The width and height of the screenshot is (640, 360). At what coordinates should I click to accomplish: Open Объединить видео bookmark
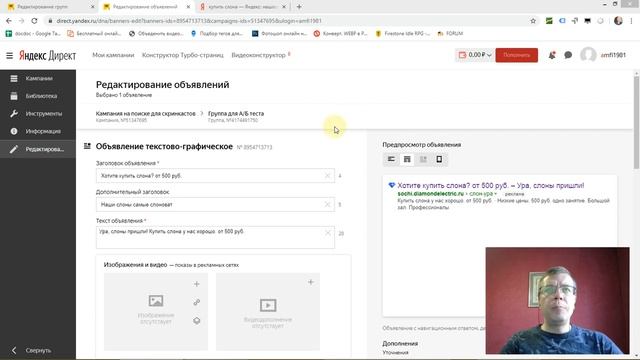click(x=156, y=33)
